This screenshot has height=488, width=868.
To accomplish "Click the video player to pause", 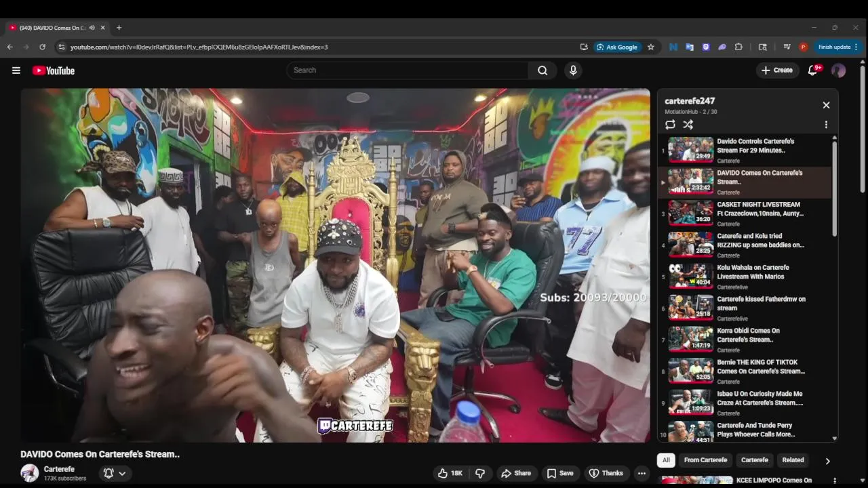I will (x=335, y=266).
